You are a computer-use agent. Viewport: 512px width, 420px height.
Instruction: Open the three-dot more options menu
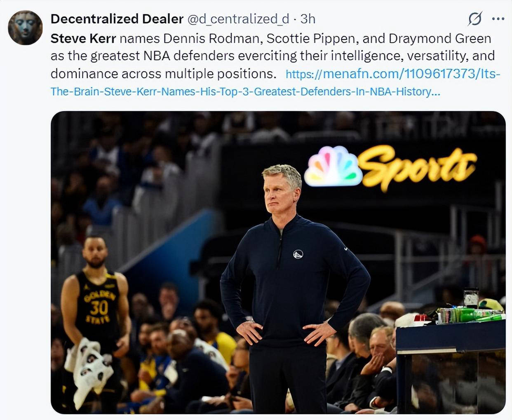pyautogui.click(x=498, y=19)
